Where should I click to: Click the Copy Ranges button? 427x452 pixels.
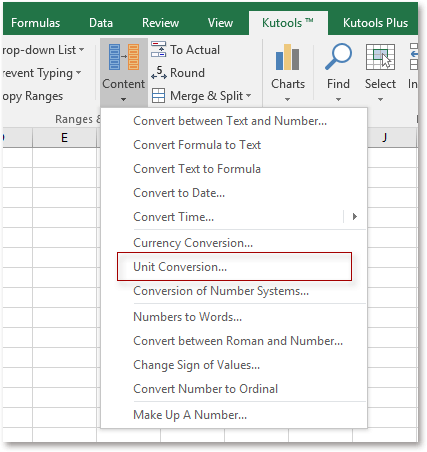32,96
